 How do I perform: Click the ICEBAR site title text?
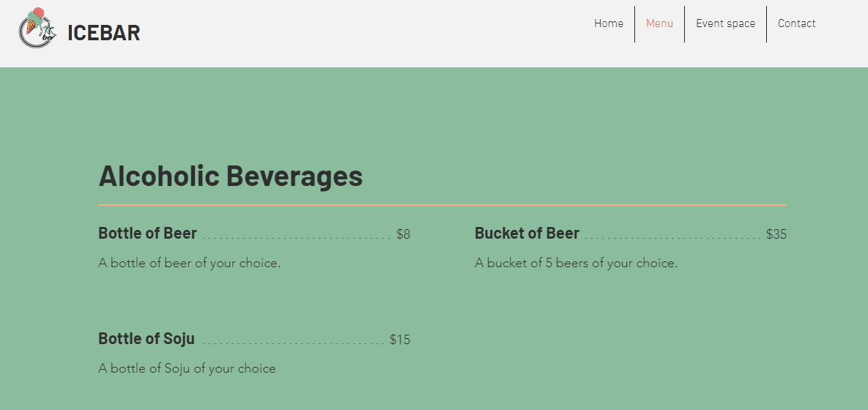pyautogui.click(x=103, y=33)
